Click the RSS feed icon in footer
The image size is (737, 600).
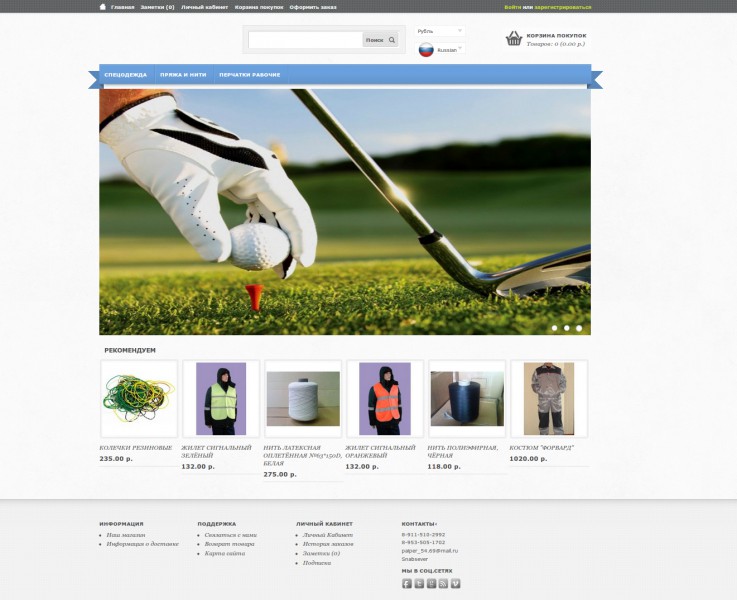click(x=443, y=583)
